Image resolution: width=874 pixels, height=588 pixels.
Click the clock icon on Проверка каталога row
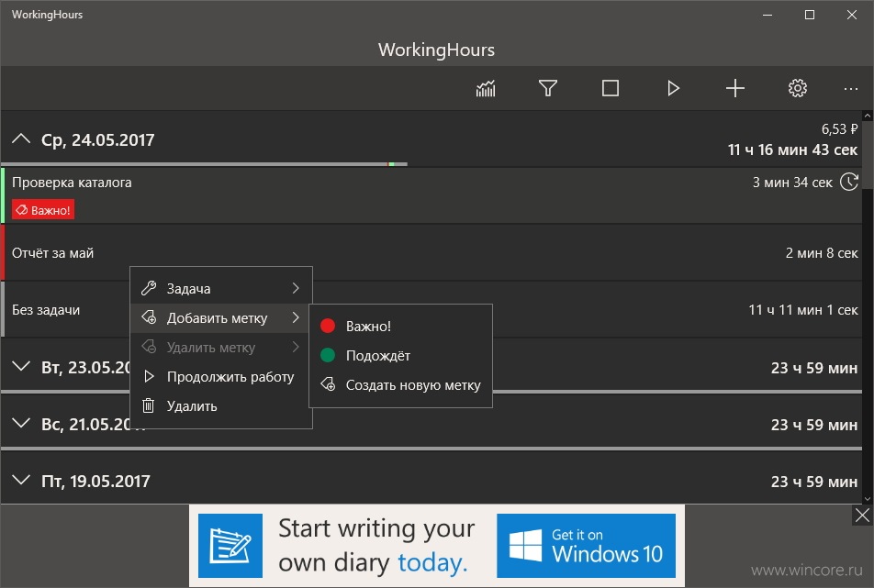849,182
